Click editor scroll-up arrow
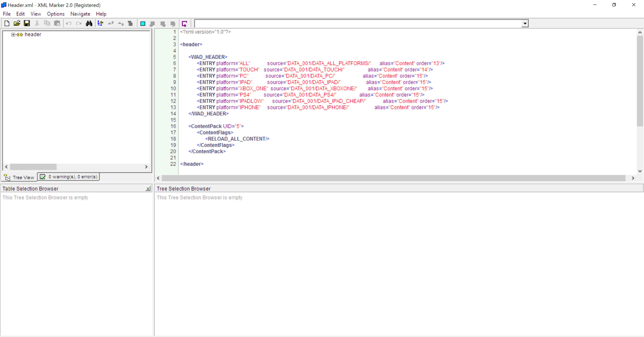Viewport: 644px width, 337px height. 640,33
